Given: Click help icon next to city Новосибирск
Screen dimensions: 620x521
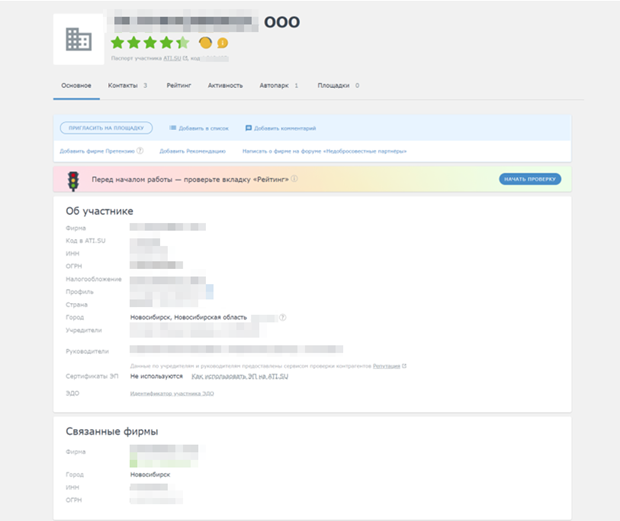Looking at the screenshot, I should 283,317.
